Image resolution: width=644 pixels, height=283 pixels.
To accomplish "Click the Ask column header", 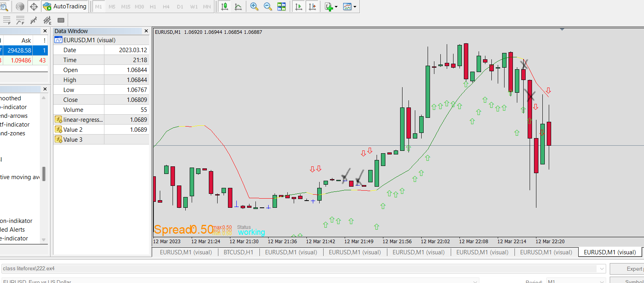I will coord(26,40).
